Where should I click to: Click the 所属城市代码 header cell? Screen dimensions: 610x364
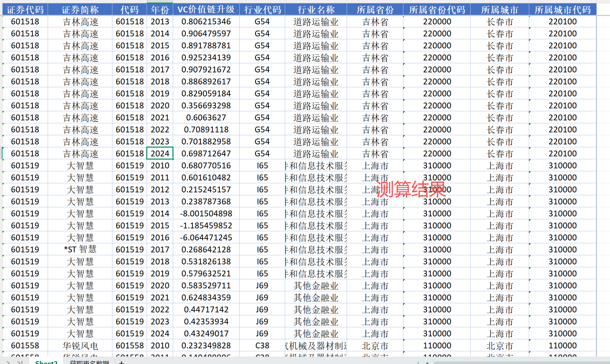click(x=563, y=10)
